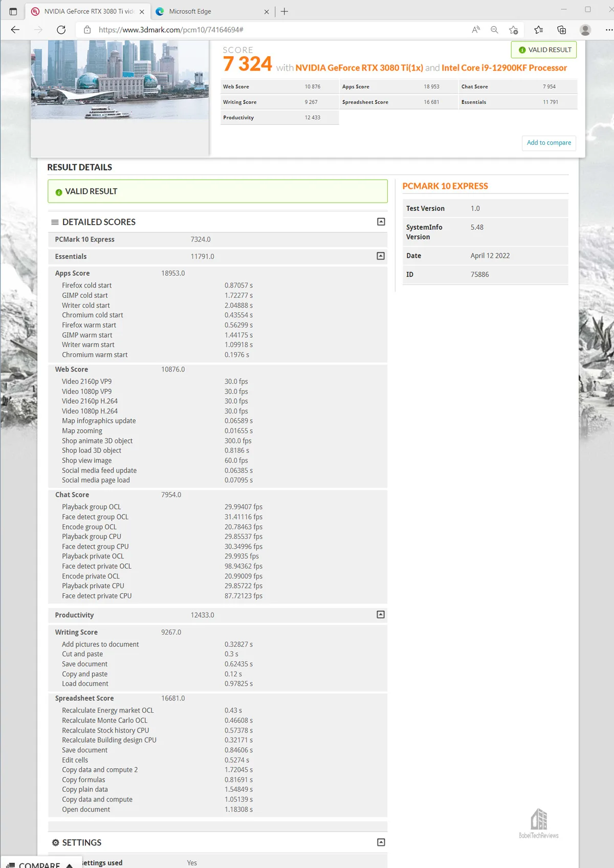Select the Result Details heading
Screen dimensions: 614x868
79,167
